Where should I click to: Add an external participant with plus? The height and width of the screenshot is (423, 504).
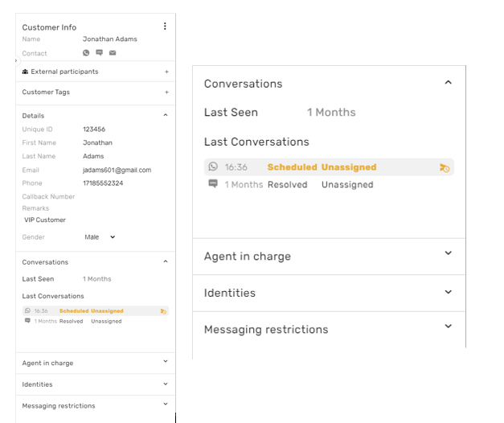166,72
